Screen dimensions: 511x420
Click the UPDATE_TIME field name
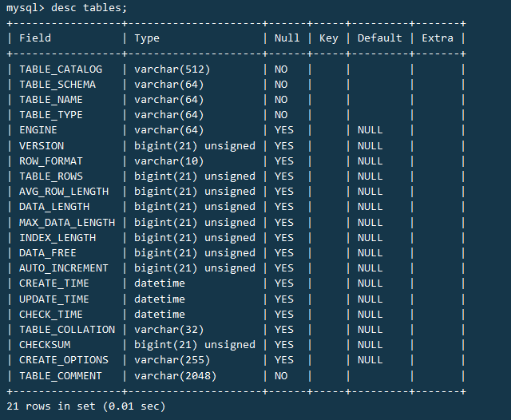pyautogui.click(x=54, y=299)
